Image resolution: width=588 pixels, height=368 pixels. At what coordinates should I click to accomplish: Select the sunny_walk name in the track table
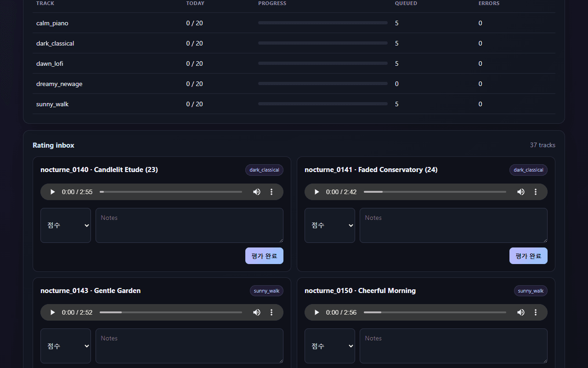coord(52,104)
